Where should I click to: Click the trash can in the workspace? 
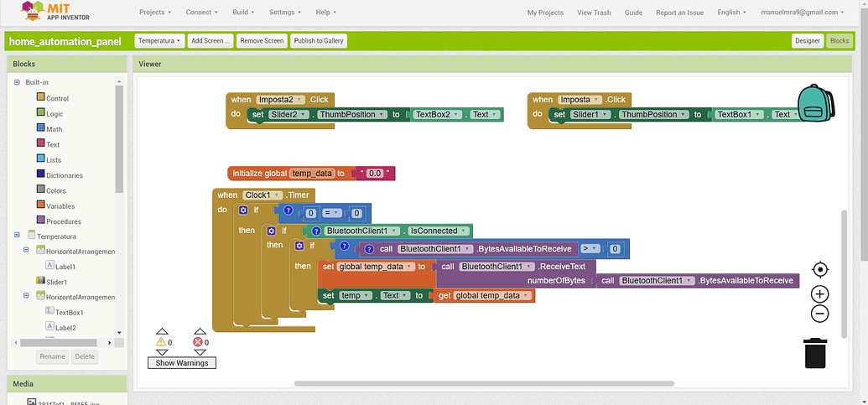coord(815,352)
